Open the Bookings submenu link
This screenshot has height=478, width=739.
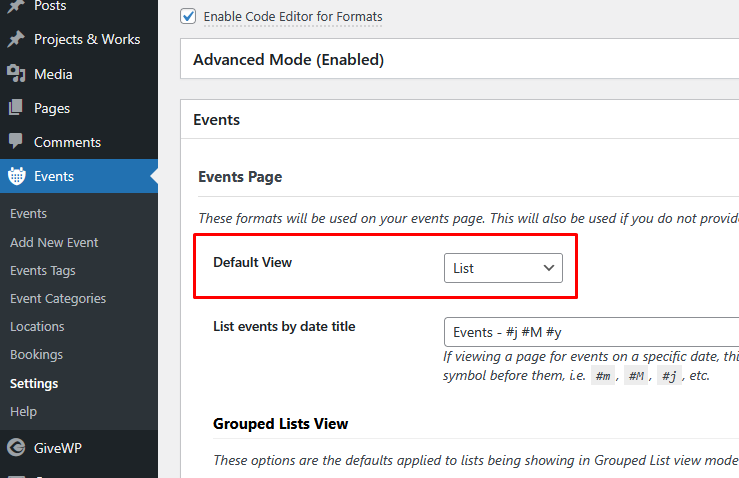tap(36, 354)
